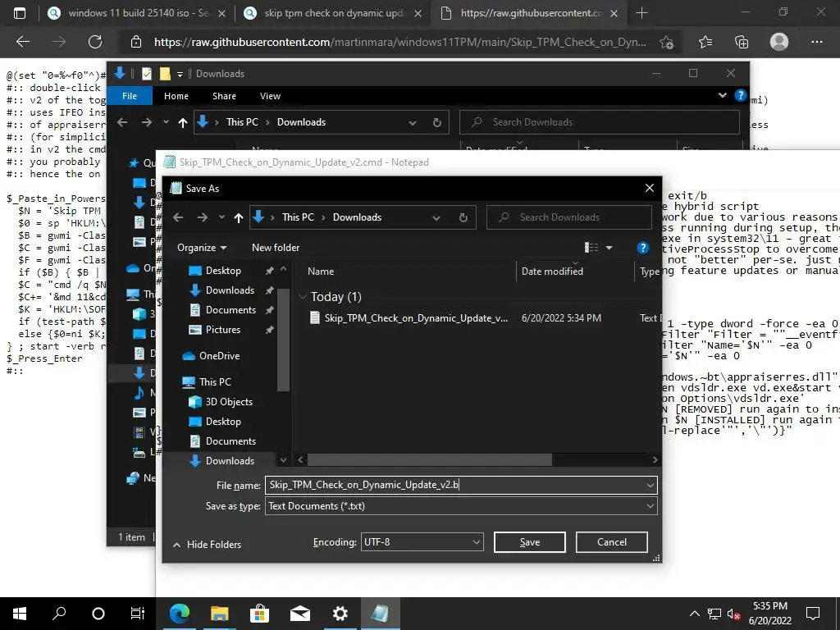Image resolution: width=840 pixels, height=630 pixels.
Task: Select Desktop under Quick access in Save As
Action: pyautogui.click(x=223, y=271)
